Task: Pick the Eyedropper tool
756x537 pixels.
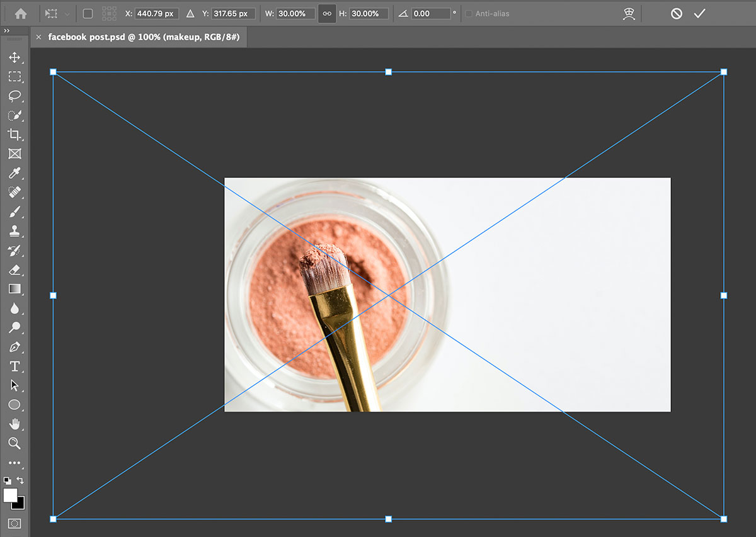Action: tap(14, 173)
